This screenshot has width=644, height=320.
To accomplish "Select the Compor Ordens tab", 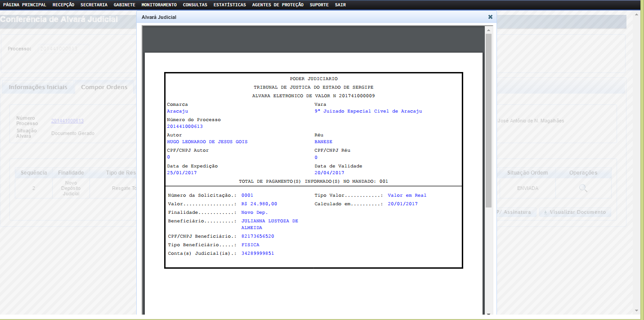I will tap(104, 87).
